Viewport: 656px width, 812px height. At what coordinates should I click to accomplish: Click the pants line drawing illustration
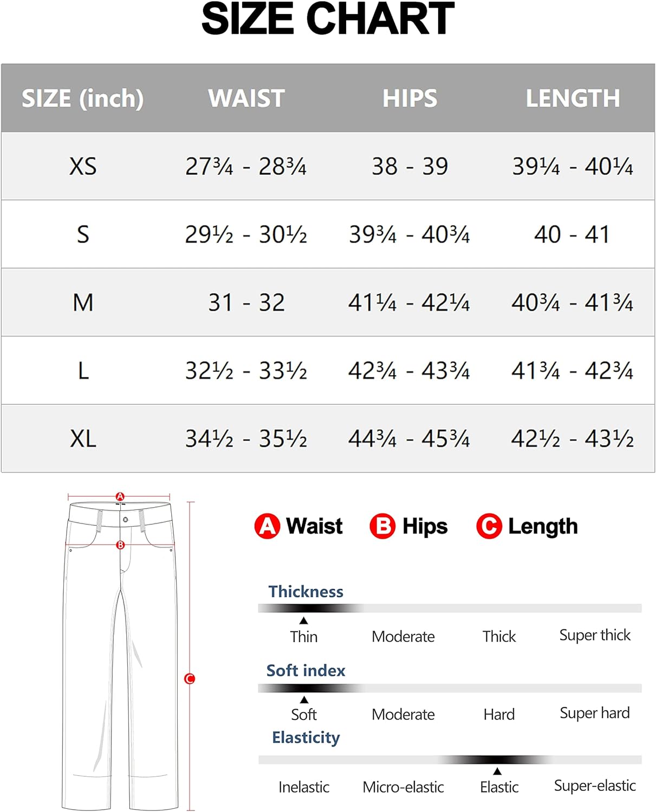pos(120,655)
